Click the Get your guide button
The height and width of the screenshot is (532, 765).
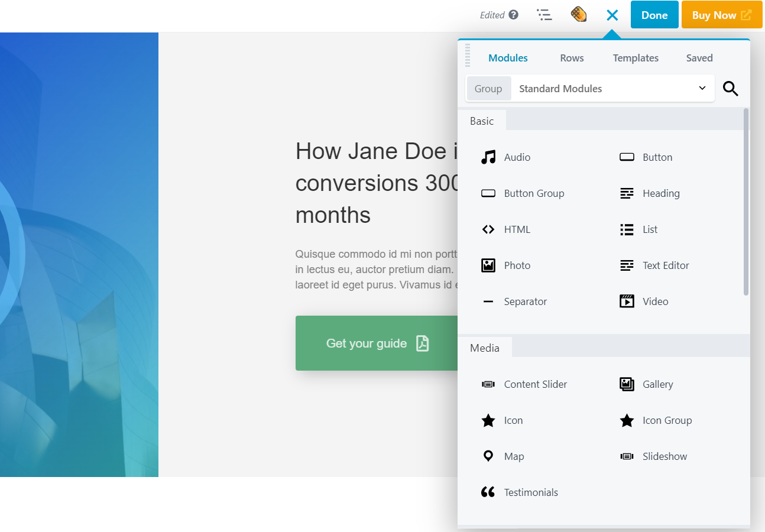[377, 343]
